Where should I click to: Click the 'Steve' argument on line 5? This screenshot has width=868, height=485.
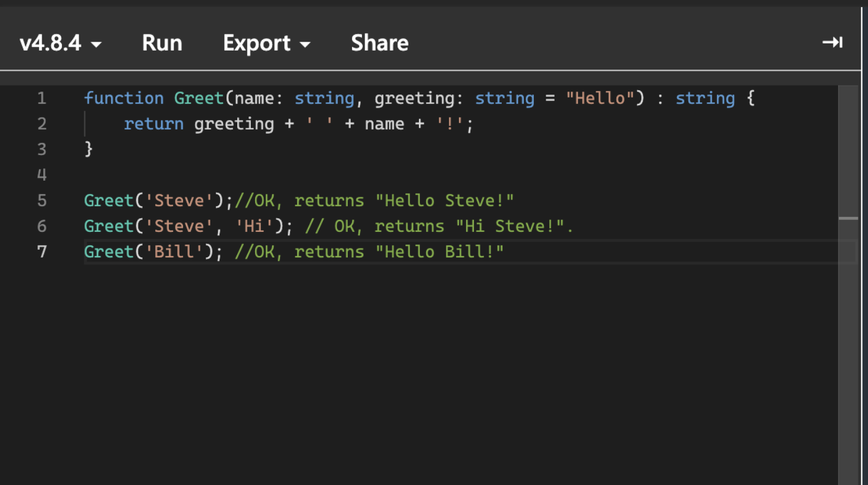click(178, 200)
